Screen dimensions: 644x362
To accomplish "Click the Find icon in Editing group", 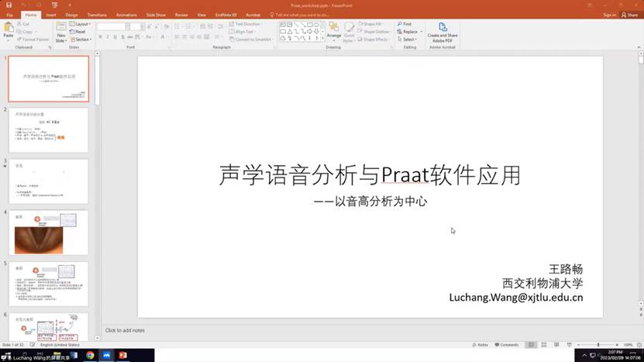I will 405,24.
